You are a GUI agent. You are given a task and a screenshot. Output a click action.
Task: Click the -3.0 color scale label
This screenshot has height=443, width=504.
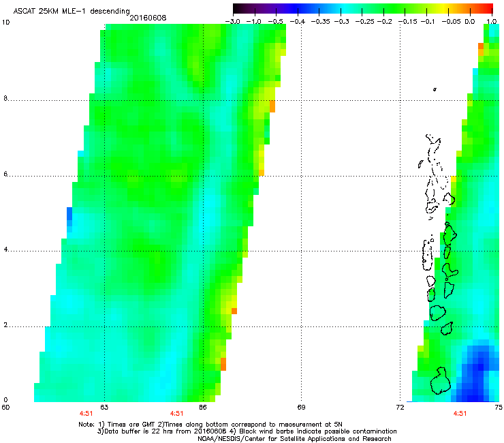tap(232, 22)
